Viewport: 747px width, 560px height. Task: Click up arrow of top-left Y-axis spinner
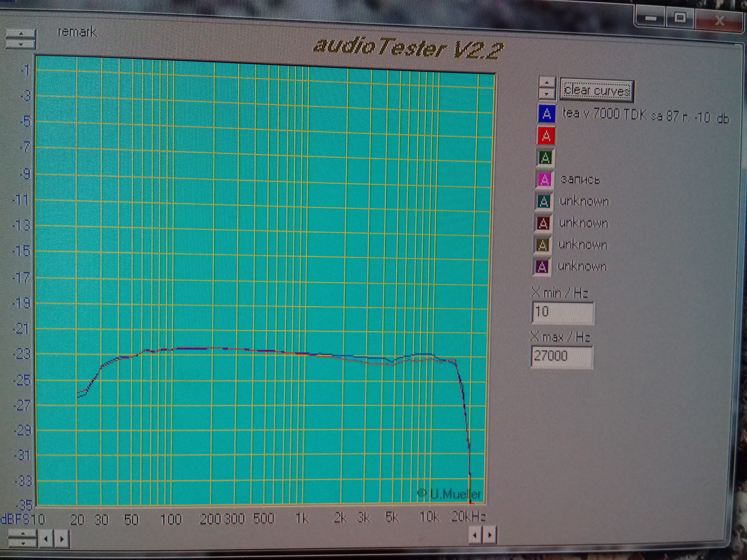(x=21, y=34)
